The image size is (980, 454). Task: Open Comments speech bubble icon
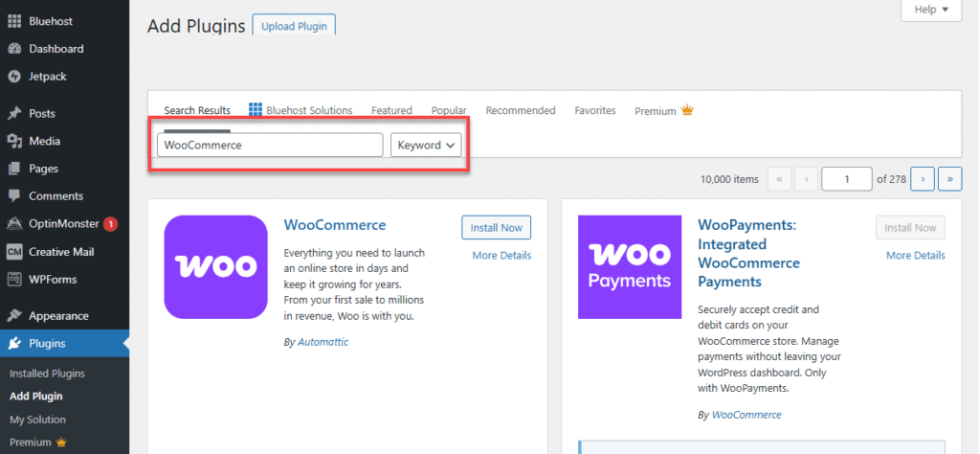pos(14,196)
